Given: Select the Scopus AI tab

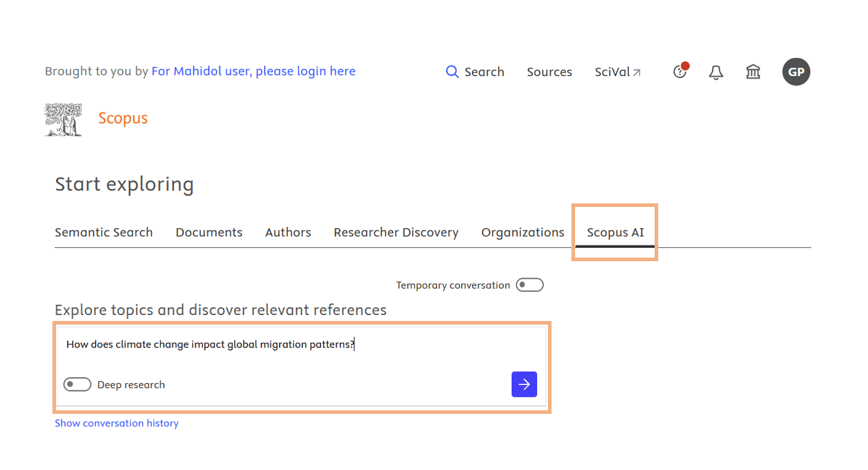Looking at the screenshot, I should coord(615,232).
